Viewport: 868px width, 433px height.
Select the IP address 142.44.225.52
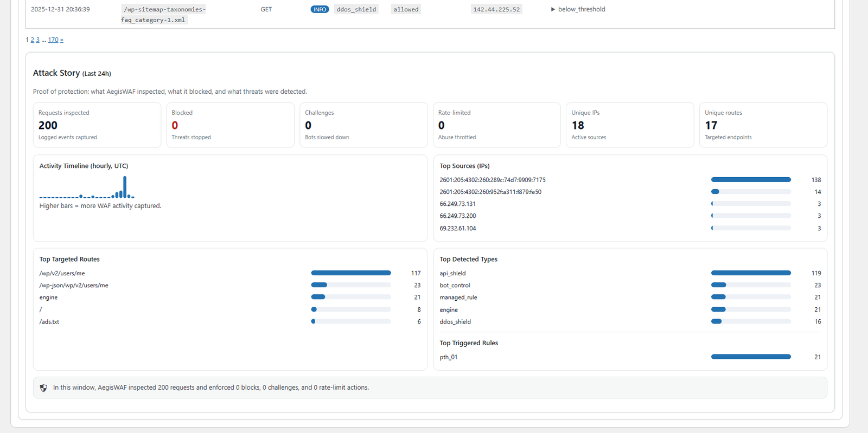click(x=496, y=9)
